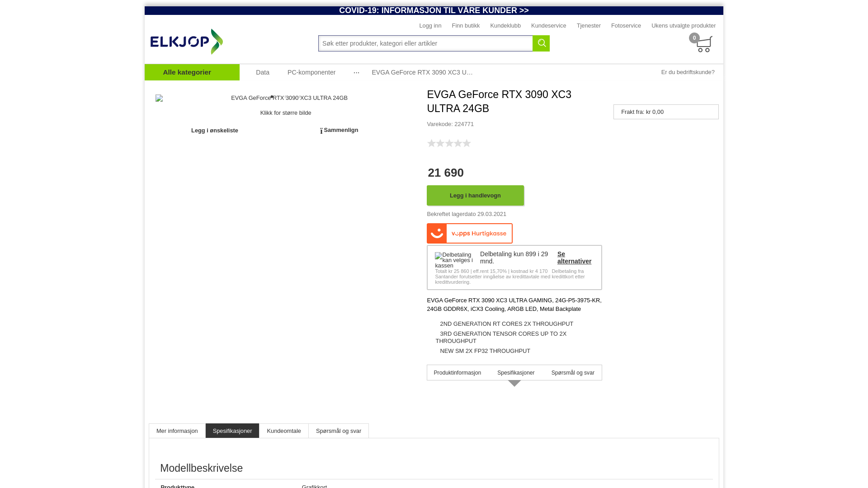The width and height of the screenshot is (868, 488).
Task: Select the dark Spesifikasjoner tab
Action: 232,431
